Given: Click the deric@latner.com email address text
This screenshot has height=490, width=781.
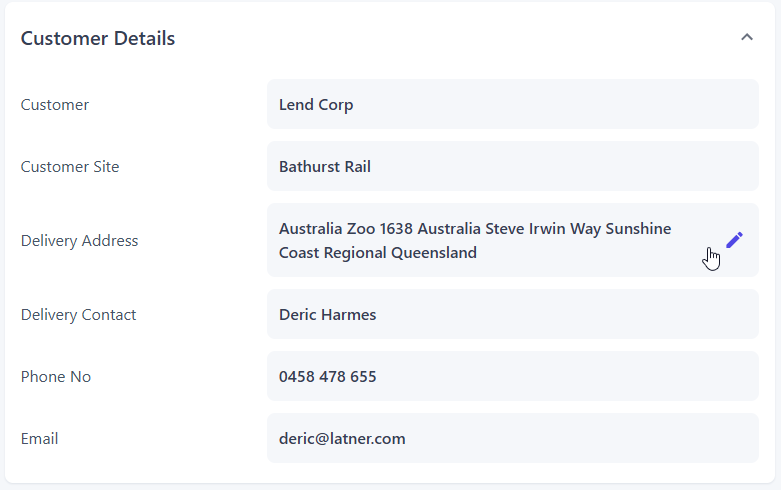Looking at the screenshot, I should point(342,439).
